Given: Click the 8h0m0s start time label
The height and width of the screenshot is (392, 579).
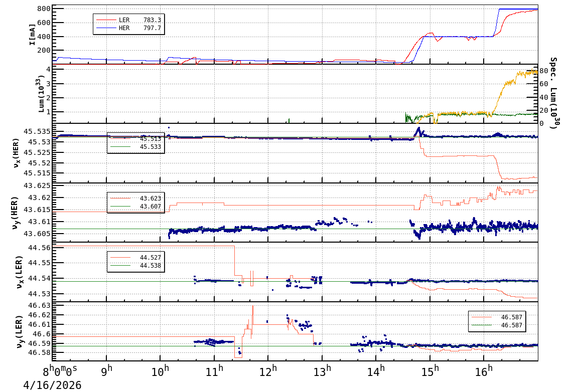Looking at the screenshot, I should [60, 372].
